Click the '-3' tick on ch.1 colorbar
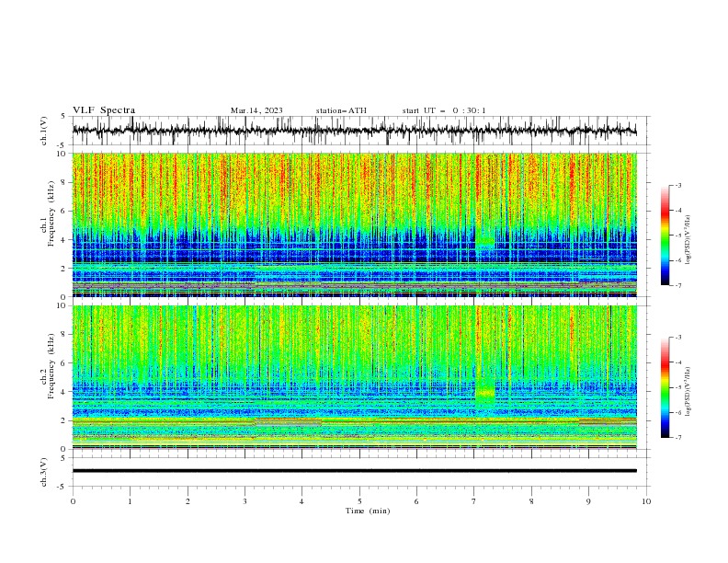This screenshot has height=563, width=728. pos(678,185)
